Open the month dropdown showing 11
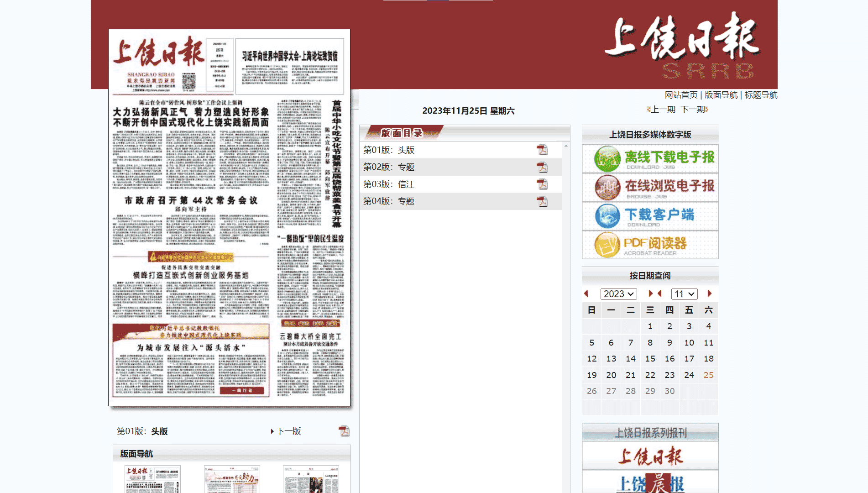Image resolution: width=868 pixels, height=493 pixels. click(x=684, y=294)
